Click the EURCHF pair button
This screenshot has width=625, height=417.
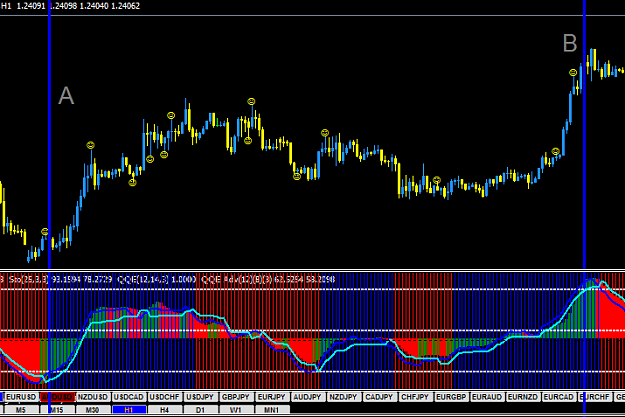tap(595, 397)
